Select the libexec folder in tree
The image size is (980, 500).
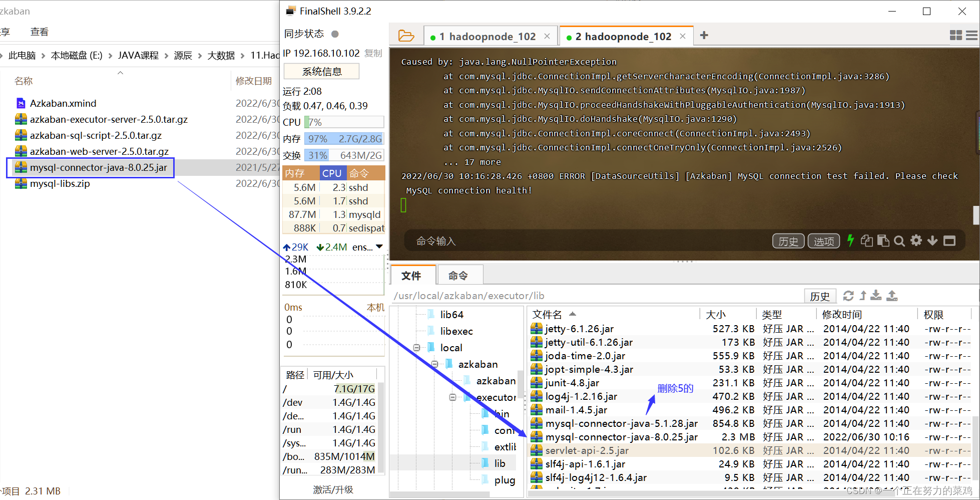click(456, 331)
